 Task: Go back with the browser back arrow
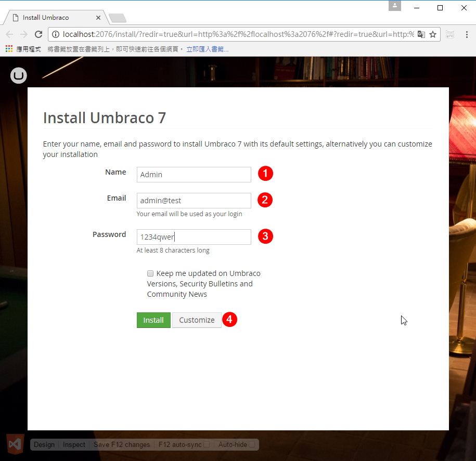coord(9,34)
